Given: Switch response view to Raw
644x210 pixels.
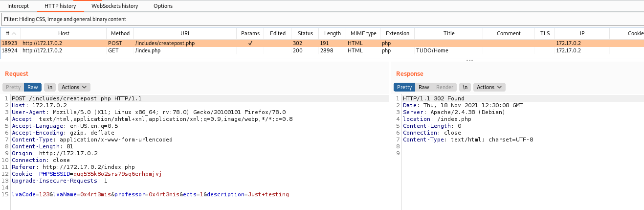Looking at the screenshot, I should tap(424, 87).
